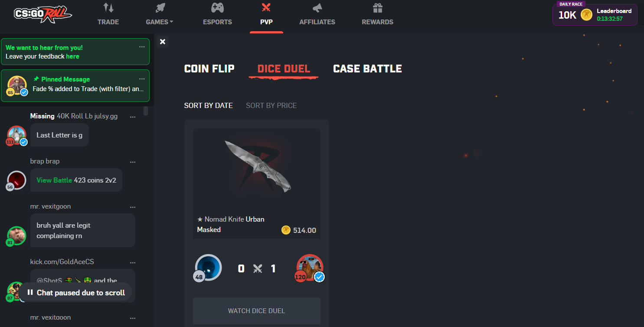Open options for brap brap message
The width and height of the screenshot is (644, 327).
coord(133,162)
